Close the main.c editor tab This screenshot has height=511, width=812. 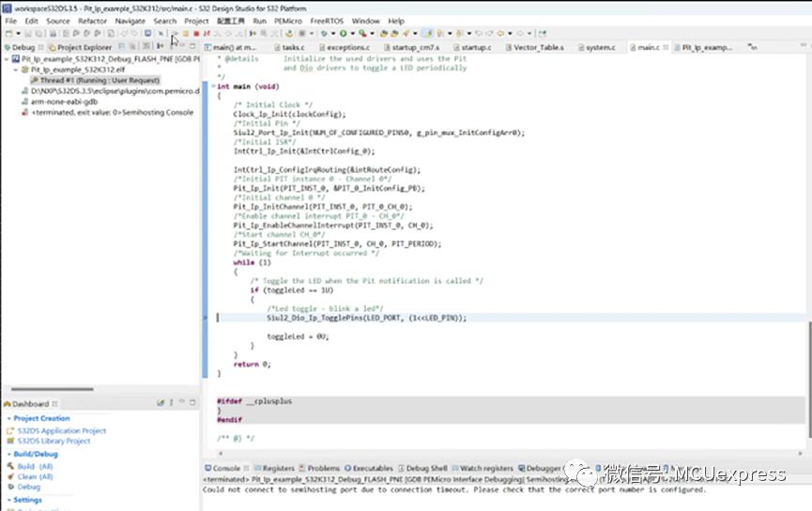pyautogui.click(x=666, y=47)
